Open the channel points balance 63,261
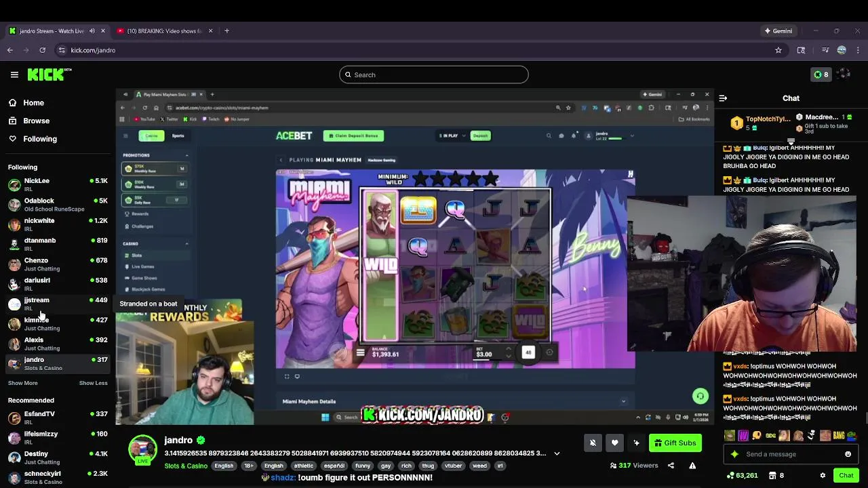868x488 pixels. 742,476
